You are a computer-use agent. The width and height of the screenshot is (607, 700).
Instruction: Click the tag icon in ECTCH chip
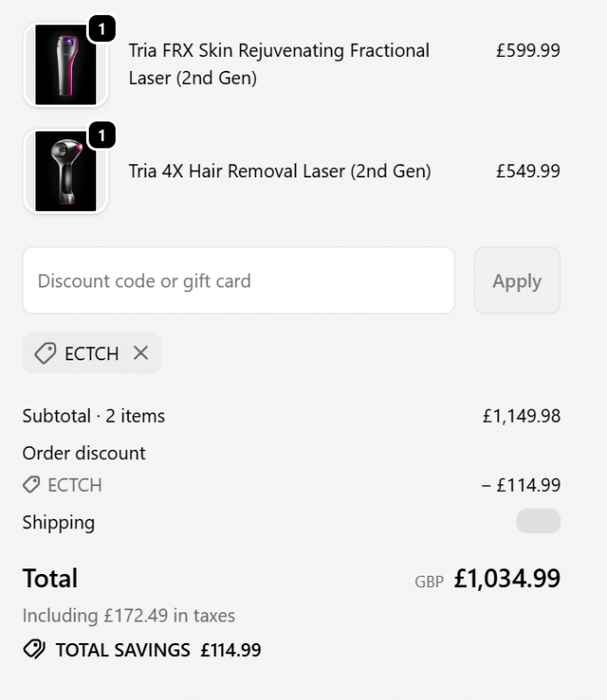click(x=44, y=354)
